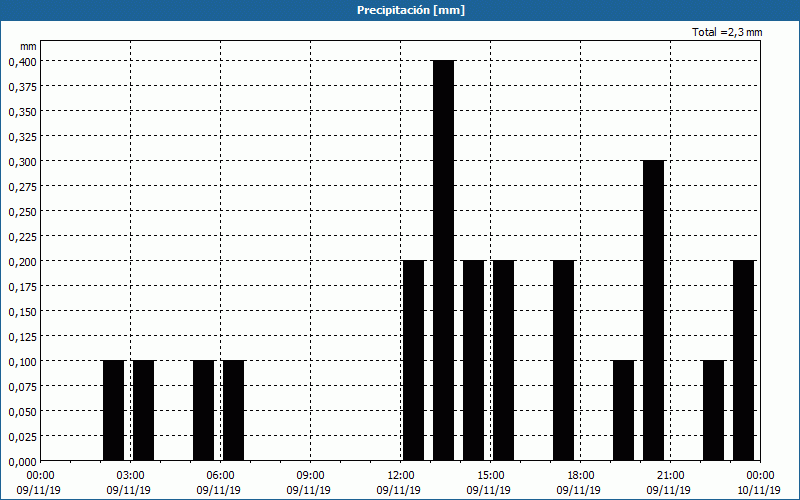
Task: Select the '0,350' axis label
Action: tap(23, 112)
